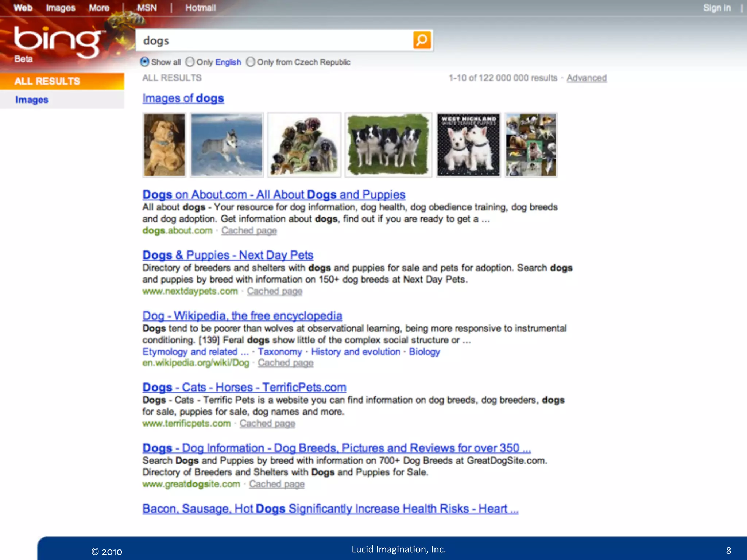Screen dimensions: 747x560
Task: Click inside the search box containing 'dogs'
Action: pyautogui.click(x=274, y=40)
